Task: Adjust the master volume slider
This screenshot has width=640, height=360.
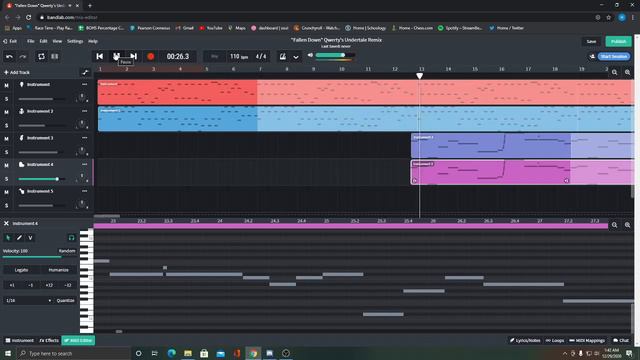Action: click(335, 55)
